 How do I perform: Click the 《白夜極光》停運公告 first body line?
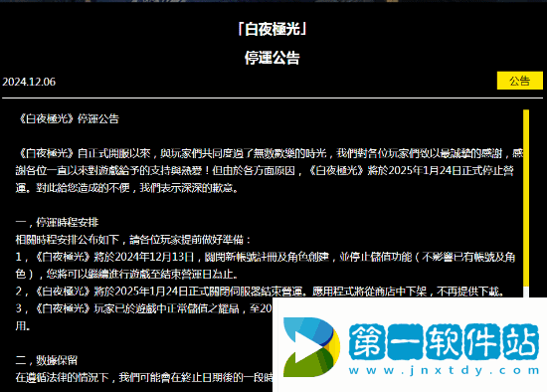point(68,118)
